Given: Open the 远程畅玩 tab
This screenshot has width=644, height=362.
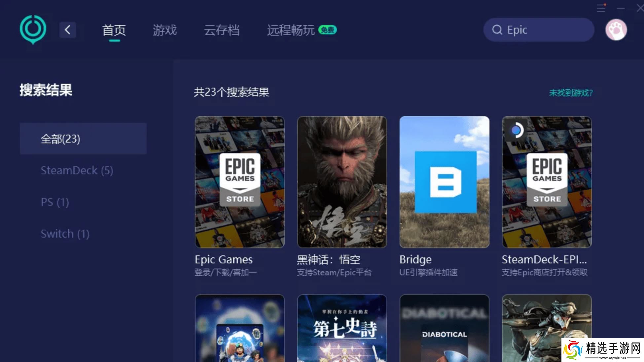Looking at the screenshot, I should (x=291, y=30).
